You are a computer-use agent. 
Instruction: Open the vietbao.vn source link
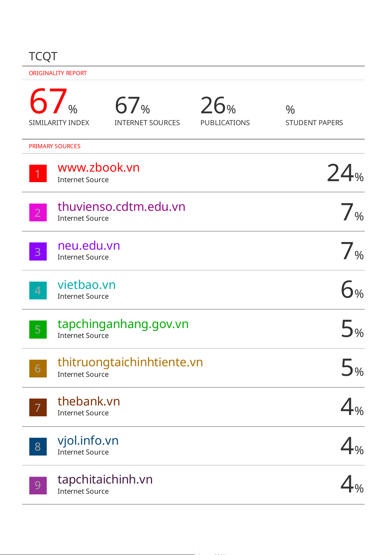86,285
